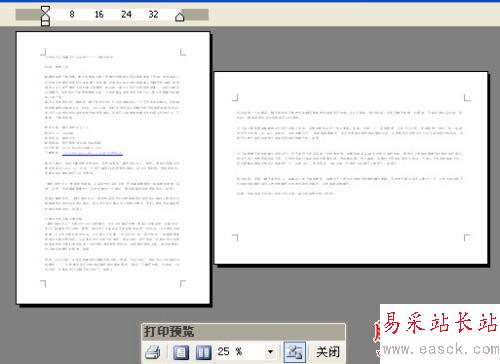Click the 打印预览 toolbar title bar

point(243,332)
